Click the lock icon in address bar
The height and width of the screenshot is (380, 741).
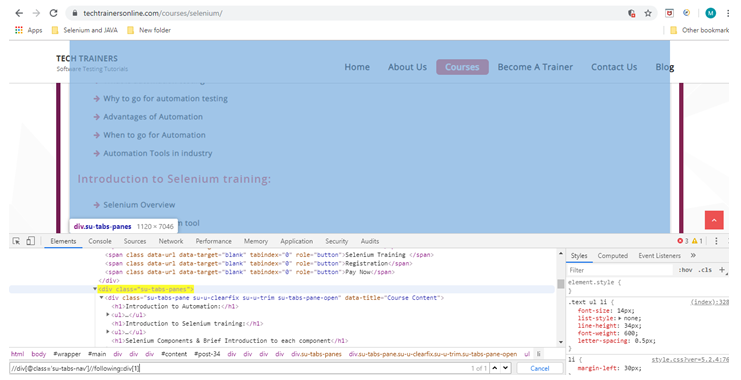75,13
